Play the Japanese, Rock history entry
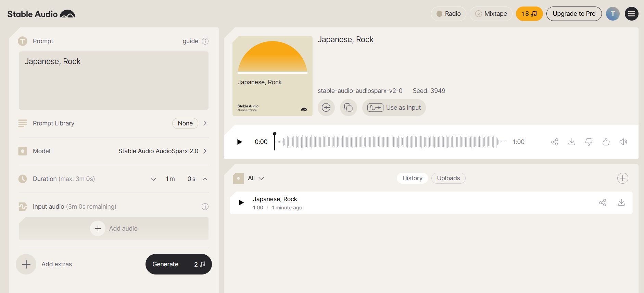644x293 pixels. pyautogui.click(x=241, y=203)
